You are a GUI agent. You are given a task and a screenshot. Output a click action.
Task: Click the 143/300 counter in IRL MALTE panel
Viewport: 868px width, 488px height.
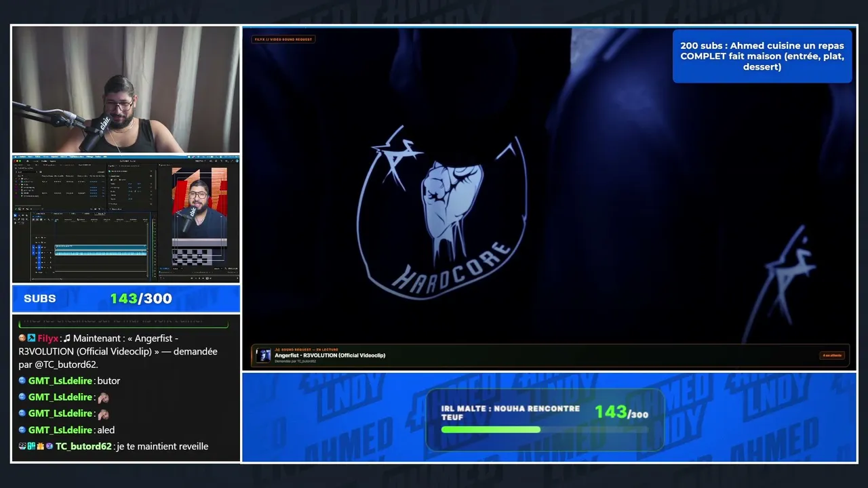point(621,412)
